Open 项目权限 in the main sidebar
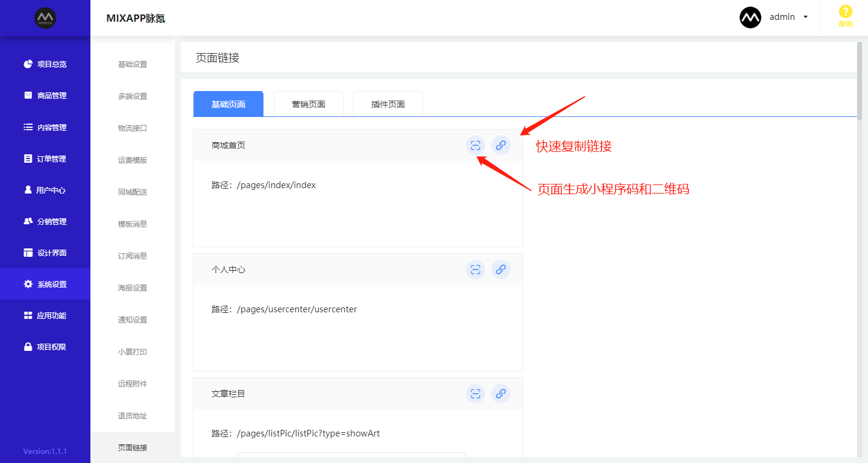868x463 pixels. point(45,347)
